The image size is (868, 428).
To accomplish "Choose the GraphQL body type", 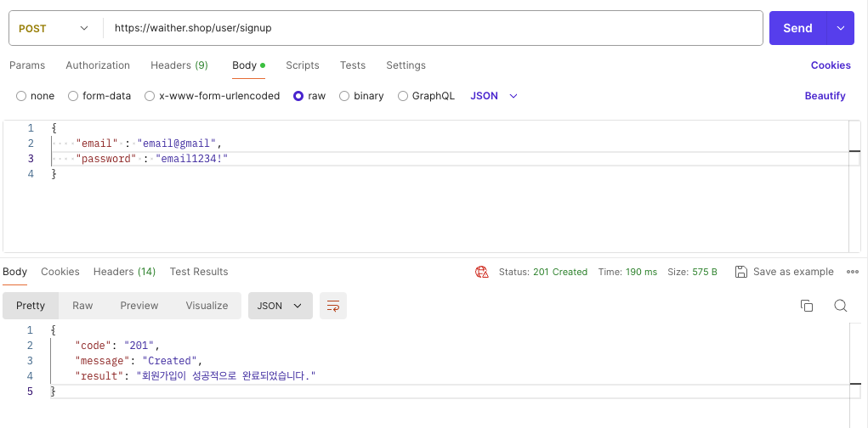I will (426, 96).
